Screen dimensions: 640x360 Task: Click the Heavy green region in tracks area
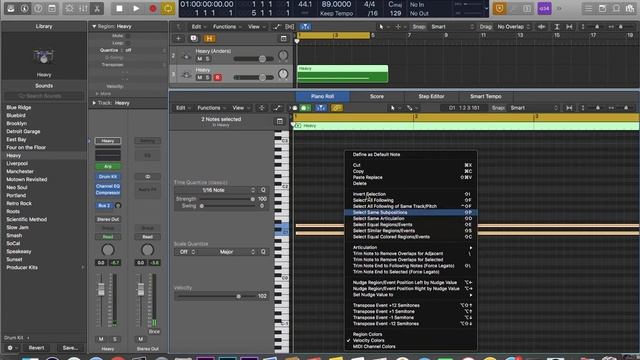point(342,74)
